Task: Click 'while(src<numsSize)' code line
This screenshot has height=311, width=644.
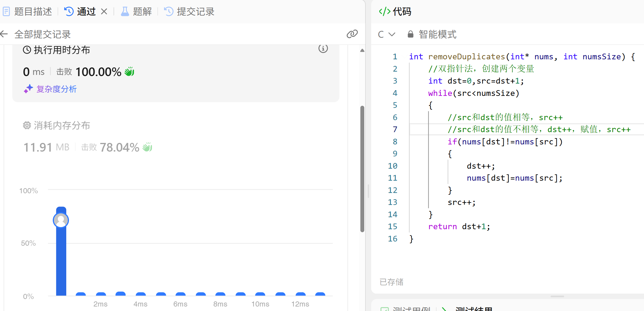Action: pos(474,93)
